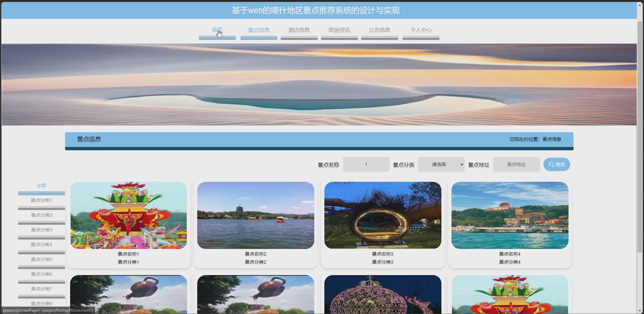Viewport: 644px width, 314px height.
Task: Open the 景点名称1 festival lantern photo
Action: 128,215
